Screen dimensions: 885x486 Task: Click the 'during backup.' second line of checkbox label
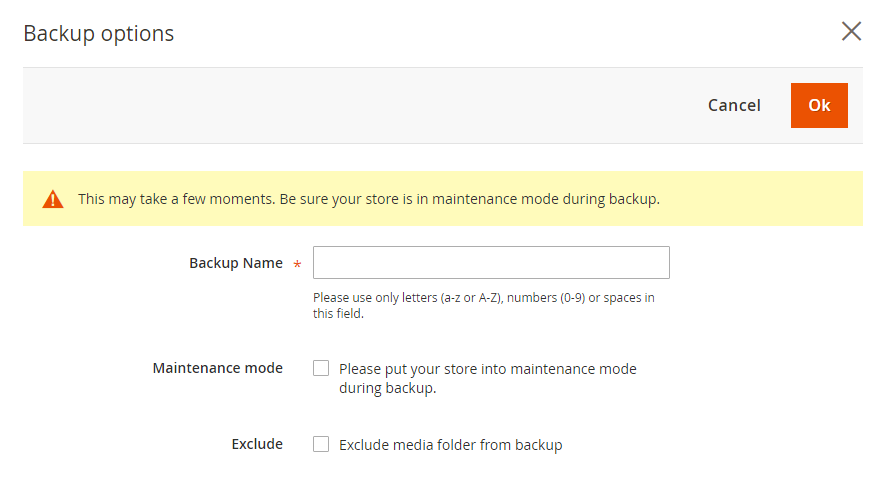point(387,388)
